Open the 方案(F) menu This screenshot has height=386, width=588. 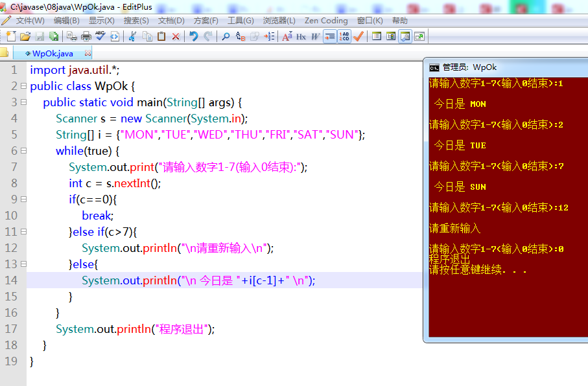pos(206,21)
